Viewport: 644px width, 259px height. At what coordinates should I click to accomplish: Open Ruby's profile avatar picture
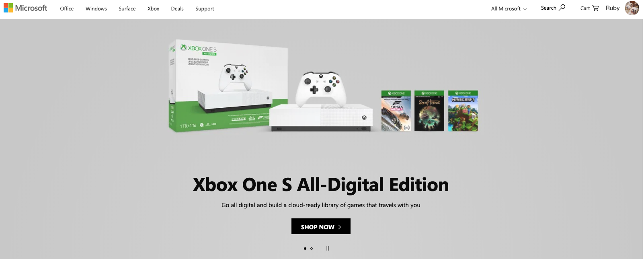pyautogui.click(x=632, y=8)
